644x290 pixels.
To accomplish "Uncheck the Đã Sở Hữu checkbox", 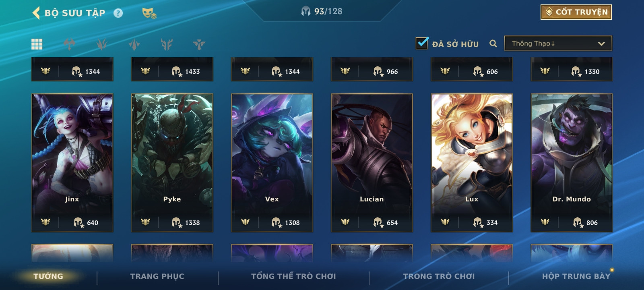I will [422, 43].
